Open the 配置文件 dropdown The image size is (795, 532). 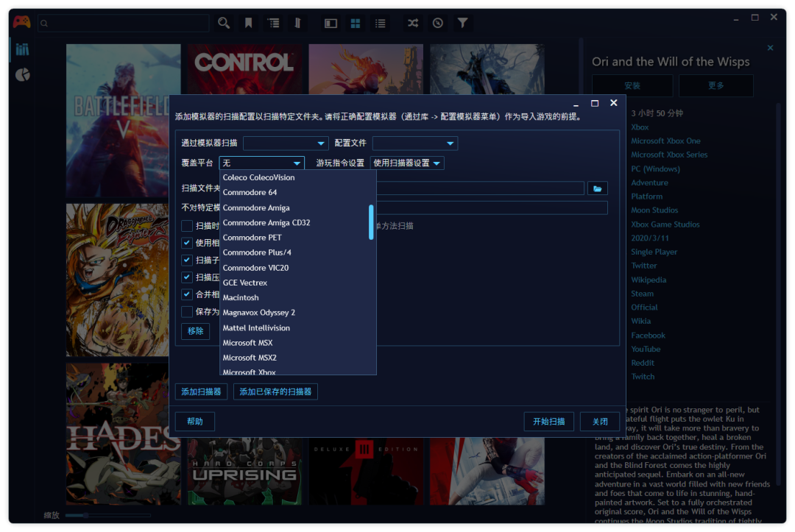pos(414,143)
